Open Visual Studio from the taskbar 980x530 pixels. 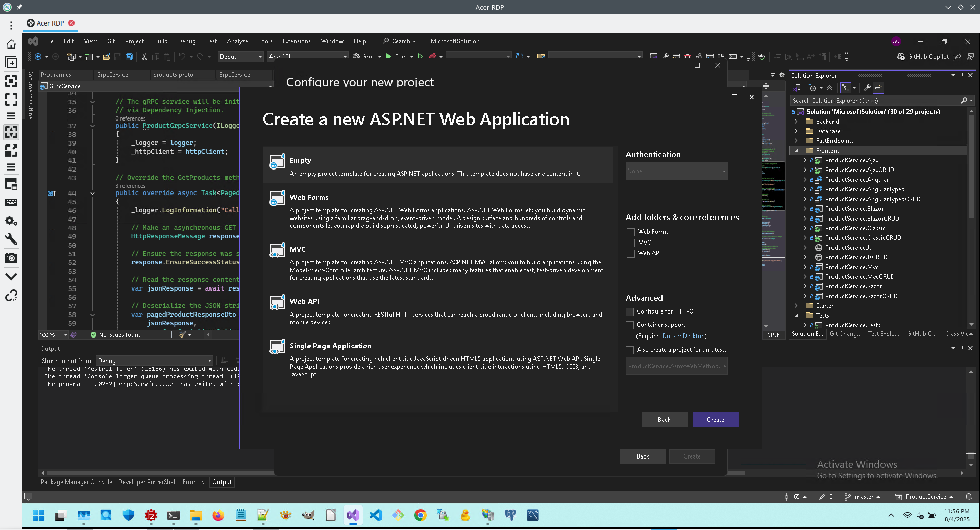(x=353, y=515)
